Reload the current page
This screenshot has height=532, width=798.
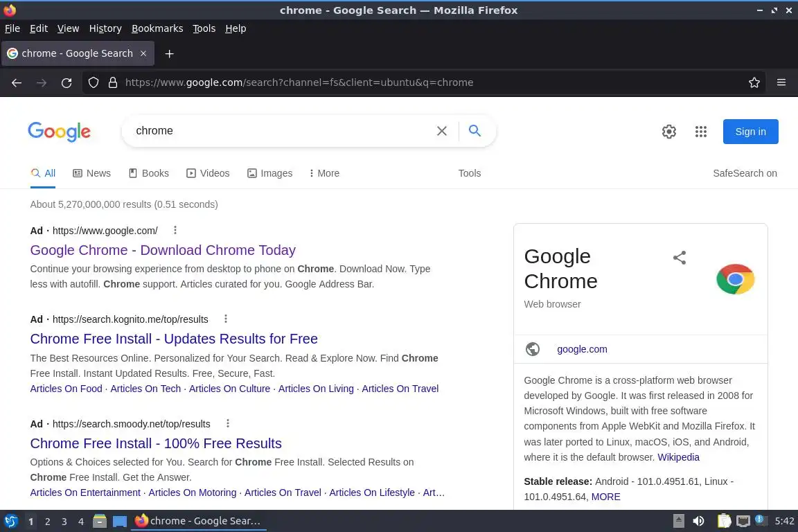coord(66,82)
